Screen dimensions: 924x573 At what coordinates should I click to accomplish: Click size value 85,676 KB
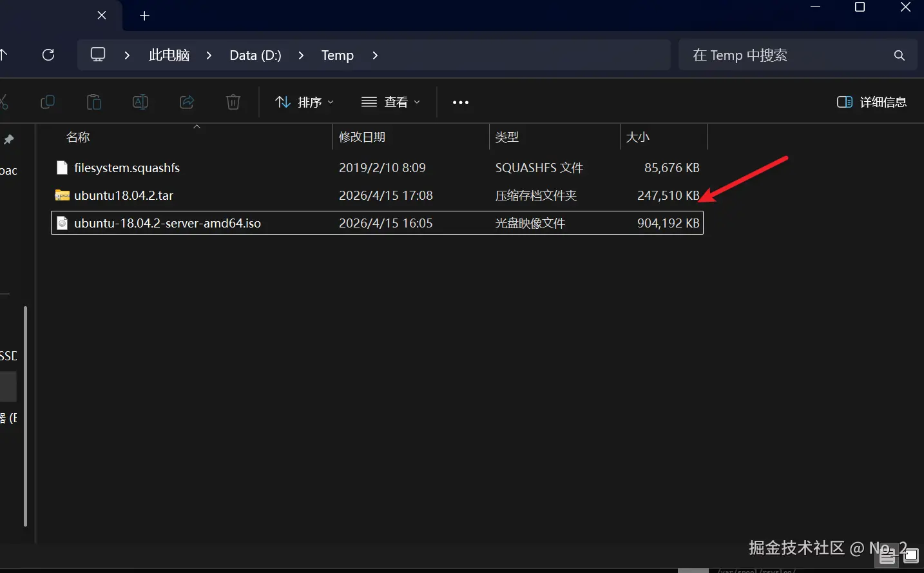coord(672,168)
